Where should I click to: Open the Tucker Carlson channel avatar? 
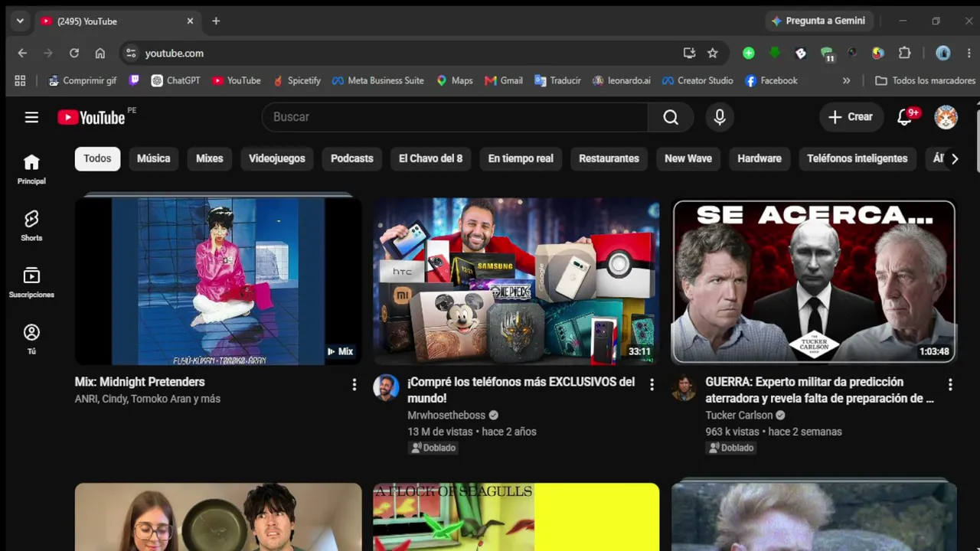coord(684,387)
